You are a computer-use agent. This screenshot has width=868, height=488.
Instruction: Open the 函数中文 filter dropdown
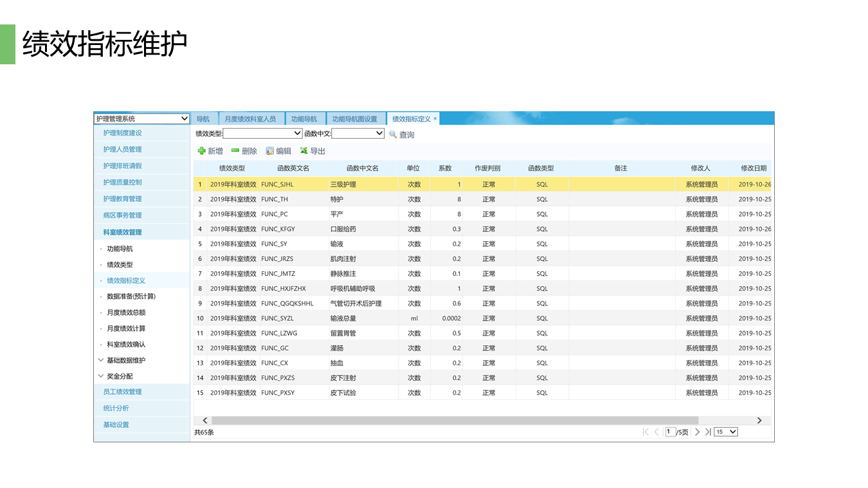(x=357, y=133)
